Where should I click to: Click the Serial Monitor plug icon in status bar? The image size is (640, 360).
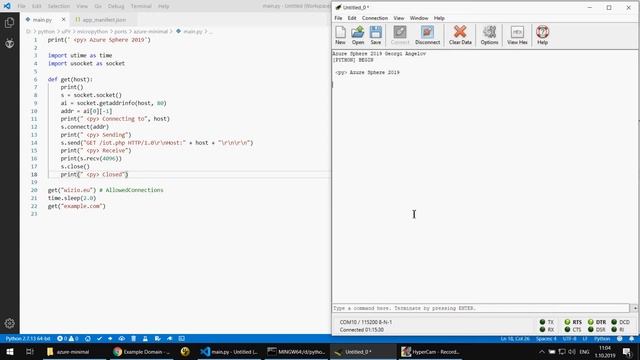pos(169,339)
